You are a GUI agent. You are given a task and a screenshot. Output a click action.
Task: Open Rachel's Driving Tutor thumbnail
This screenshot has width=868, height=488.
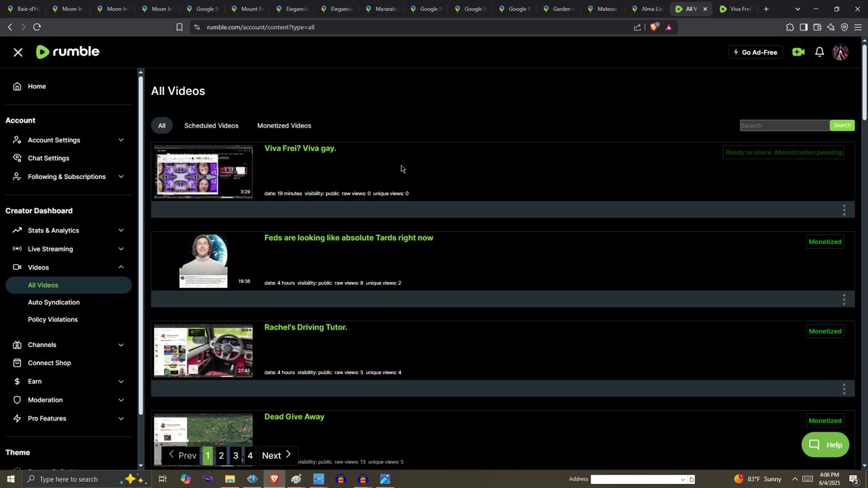[203, 350]
